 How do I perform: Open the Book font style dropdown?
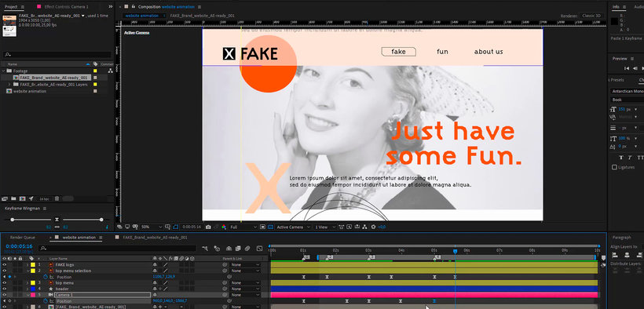tap(627, 100)
